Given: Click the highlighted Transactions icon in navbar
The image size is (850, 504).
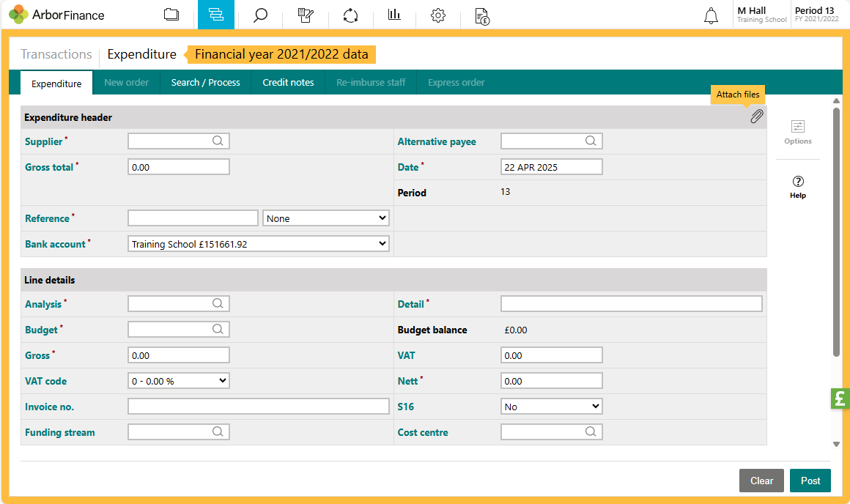Looking at the screenshot, I should (216, 15).
